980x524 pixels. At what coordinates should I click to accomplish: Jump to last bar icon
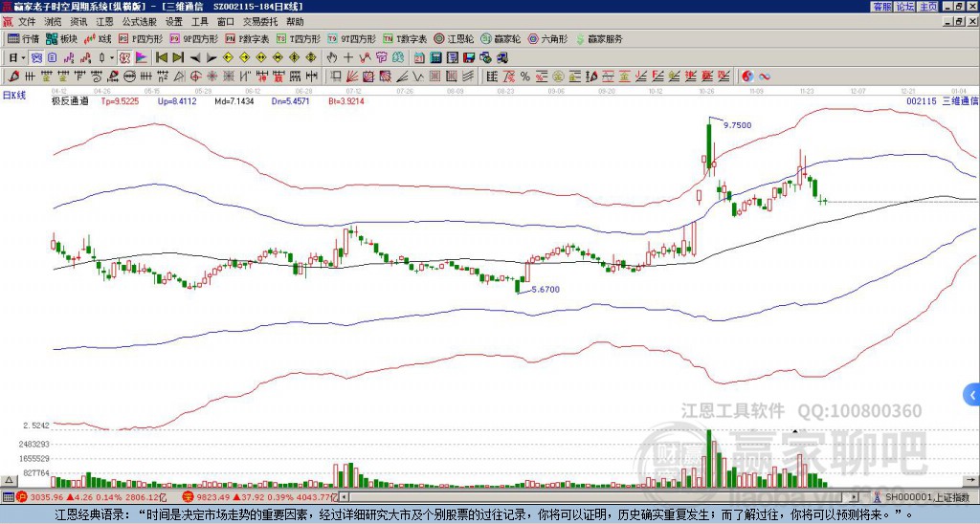pos(178,58)
